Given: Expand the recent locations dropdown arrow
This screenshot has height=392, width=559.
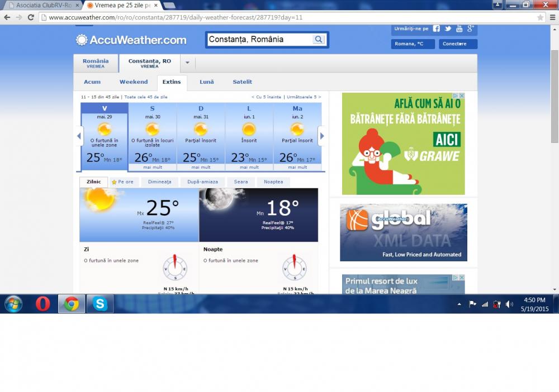Looking at the screenshot, I should tap(187, 63).
